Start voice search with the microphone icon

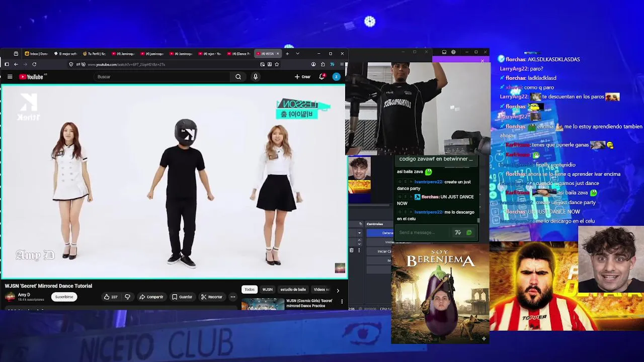click(x=256, y=77)
